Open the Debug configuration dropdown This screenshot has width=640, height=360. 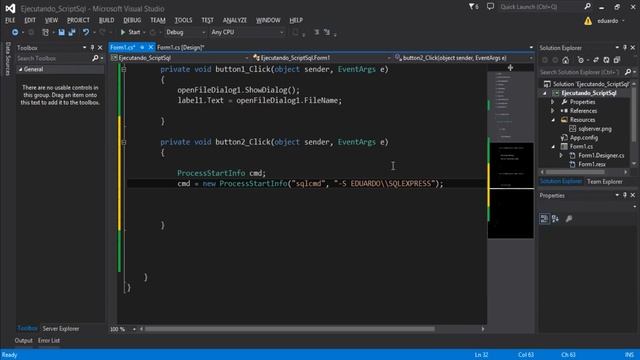coord(185,32)
